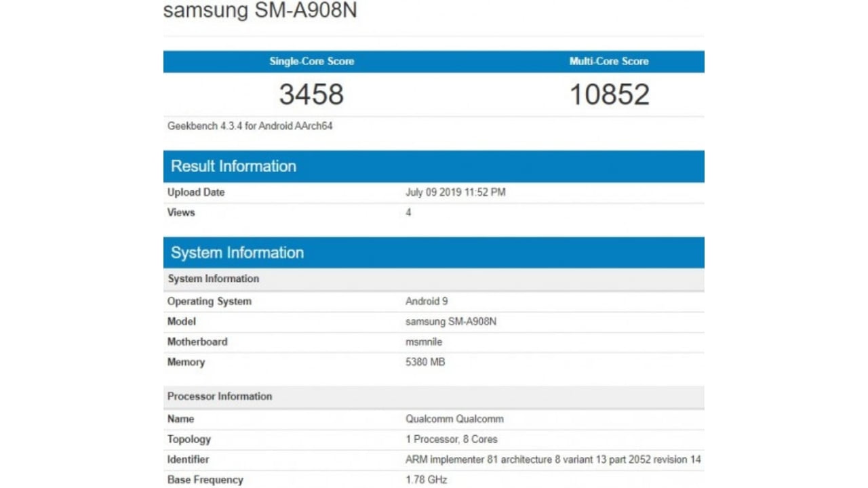Select the Memory 5380 MB value
Viewport: 868px width, 488px height.
coord(425,362)
